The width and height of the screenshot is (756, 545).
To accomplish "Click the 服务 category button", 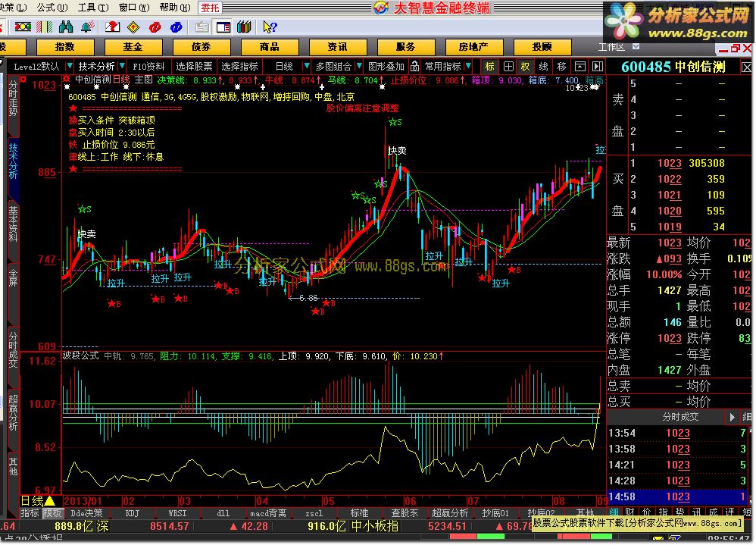I will point(405,47).
